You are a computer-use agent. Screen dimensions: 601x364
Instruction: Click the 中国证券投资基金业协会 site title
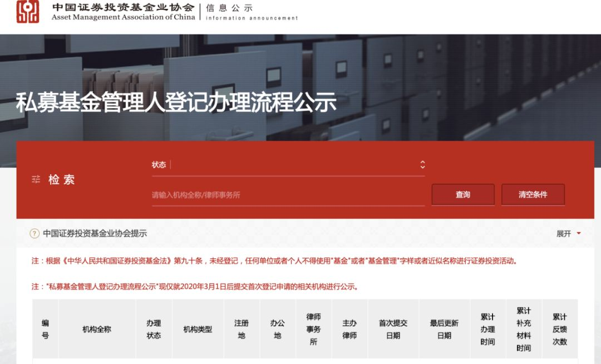point(123,8)
